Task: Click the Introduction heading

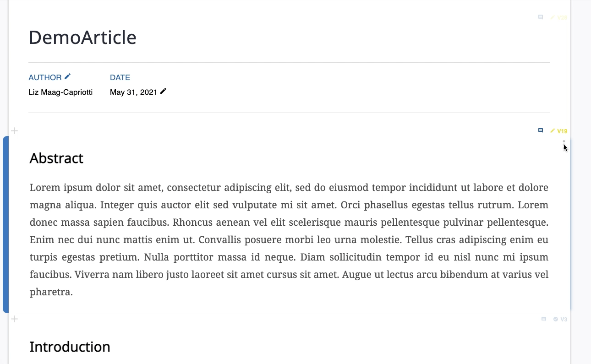Action: pyautogui.click(x=70, y=347)
